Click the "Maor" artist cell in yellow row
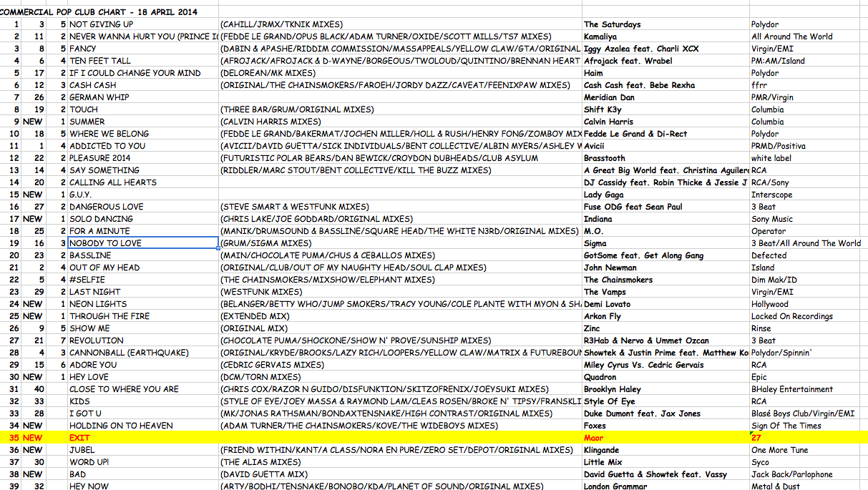 594,438
